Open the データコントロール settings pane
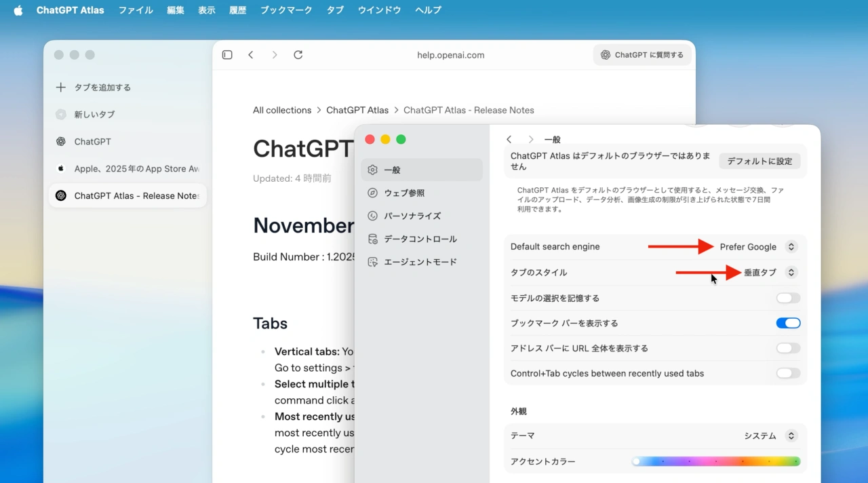 [419, 239]
